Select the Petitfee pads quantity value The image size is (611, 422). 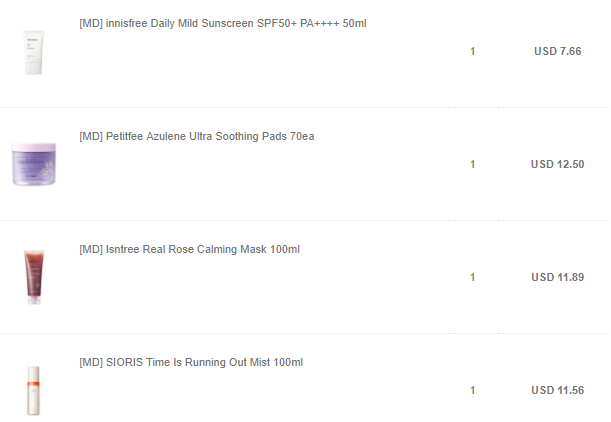[x=472, y=164]
